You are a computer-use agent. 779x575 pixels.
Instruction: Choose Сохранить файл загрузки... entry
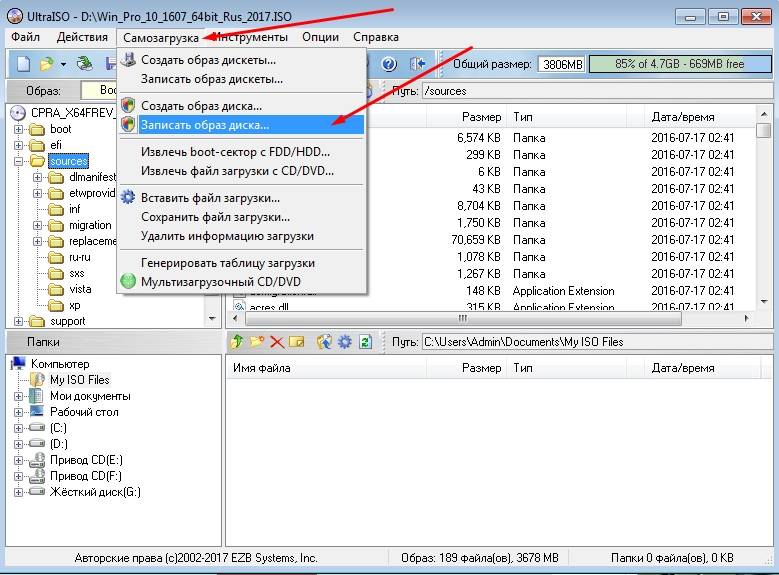(241, 217)
